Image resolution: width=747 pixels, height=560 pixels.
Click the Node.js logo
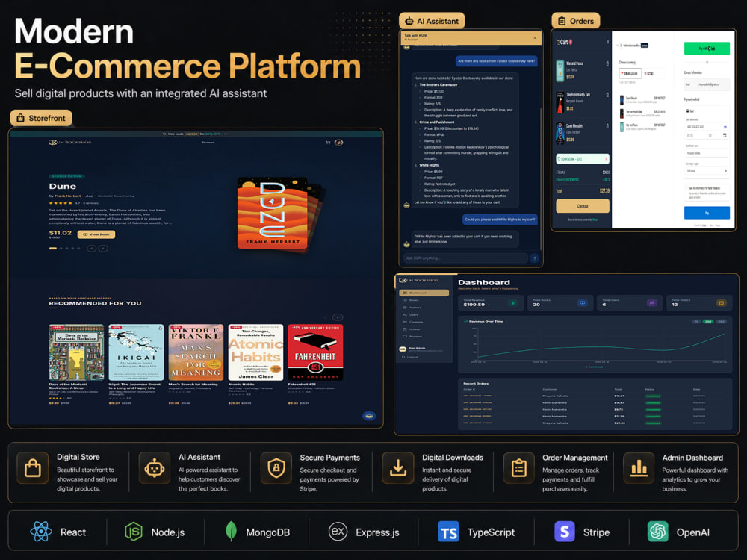(134, 532)
